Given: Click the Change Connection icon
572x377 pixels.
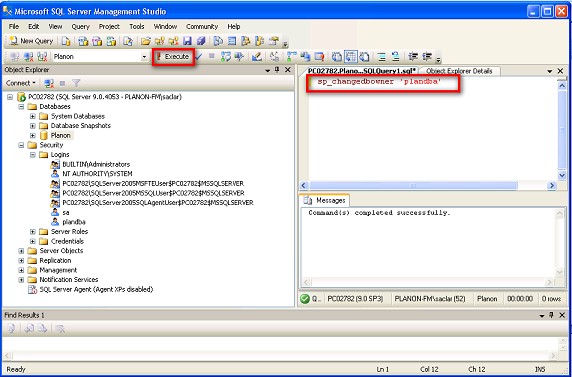Looking at the screenshot, I should (x=42, y=57).
